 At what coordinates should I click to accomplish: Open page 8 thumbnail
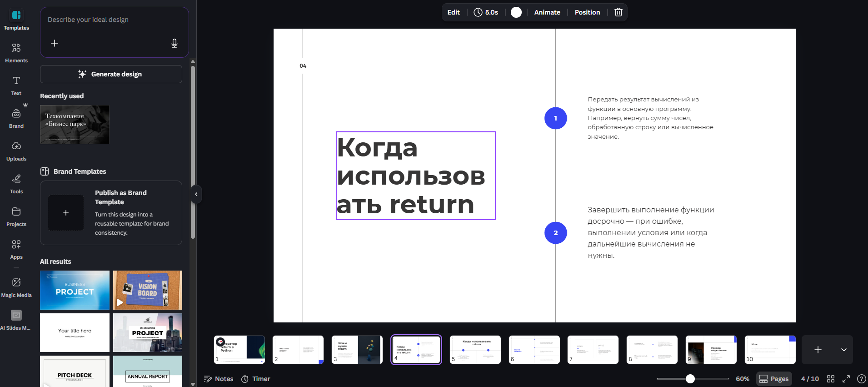click(x=652, y=350)
